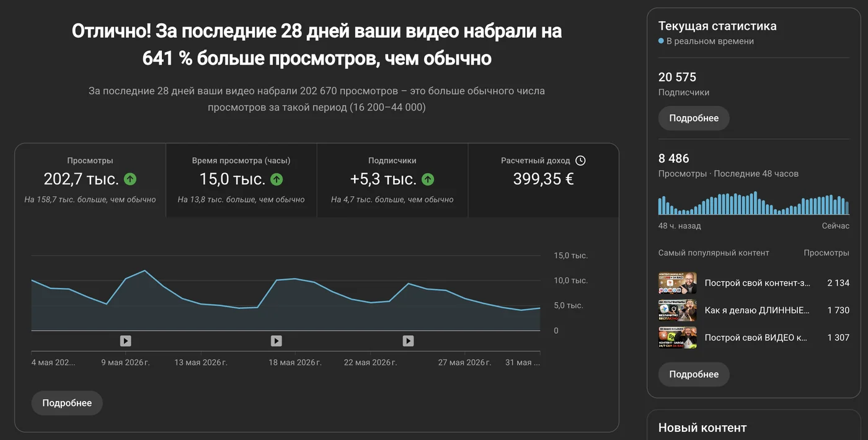The image size is (868, 440).
Task: Open video title Построй свой ВИДЕО к...
Action: pyautogui.click(x=756, y=338)
